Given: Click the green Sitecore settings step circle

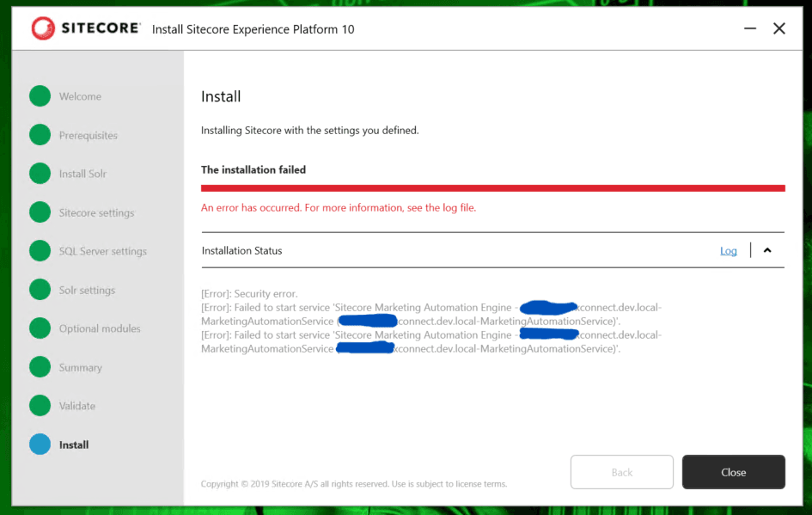Looking at the screenshot, I should click(x=40, y=212).
